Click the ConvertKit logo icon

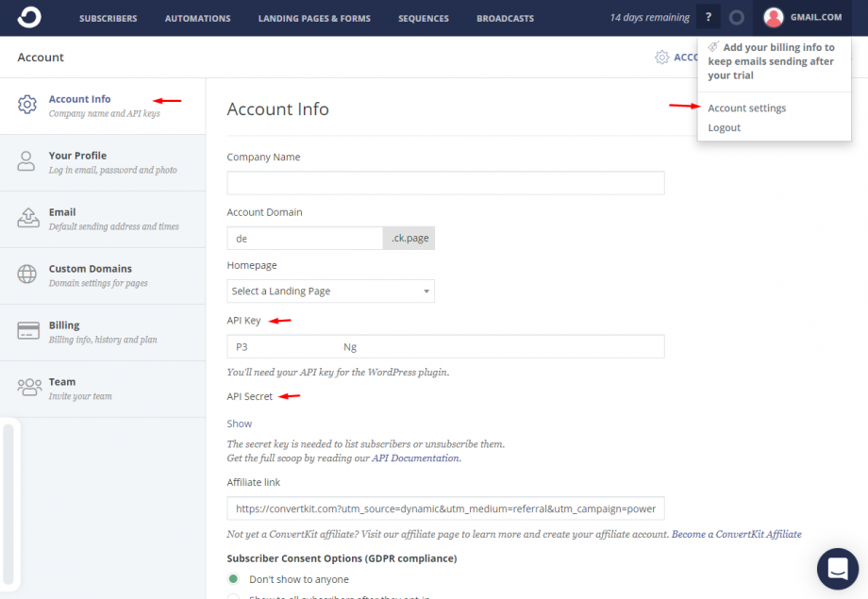[x=29, y=18]
